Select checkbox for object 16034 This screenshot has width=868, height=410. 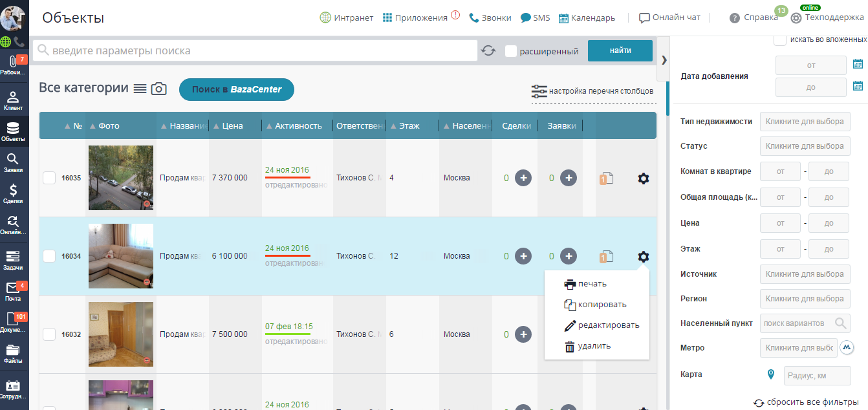coord(49,256)
